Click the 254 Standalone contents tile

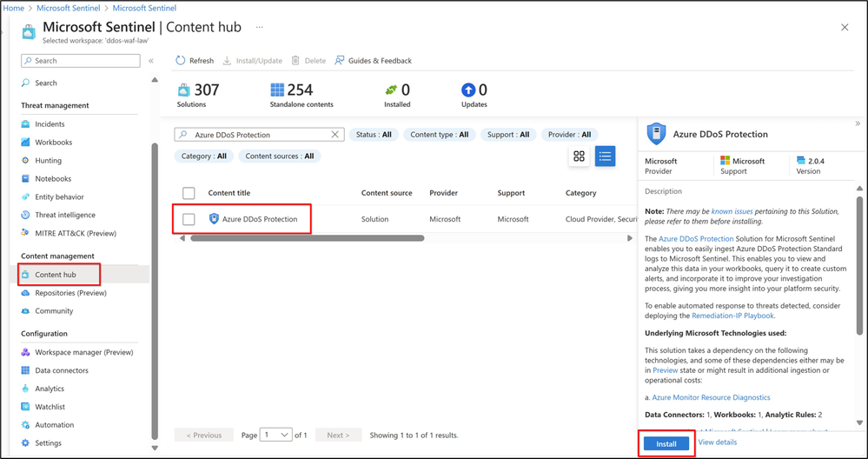click(x=301, y=95)
